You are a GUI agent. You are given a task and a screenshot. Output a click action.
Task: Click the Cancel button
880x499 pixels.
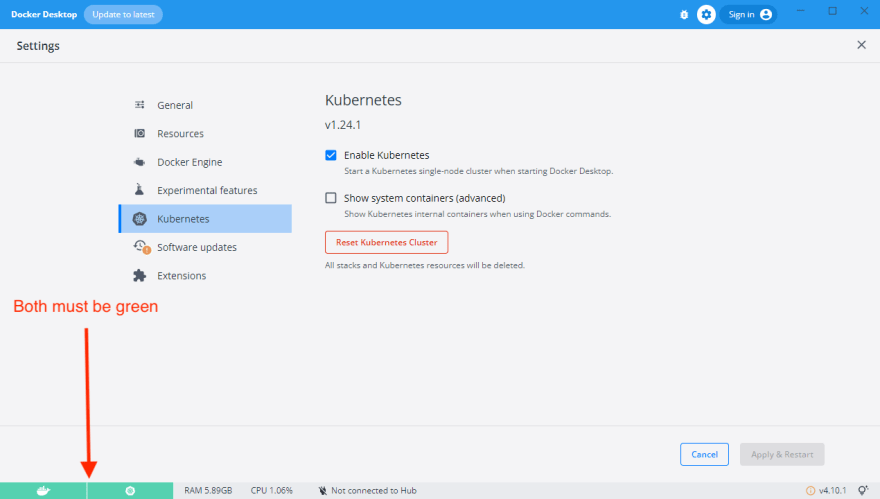coord(704,455)
